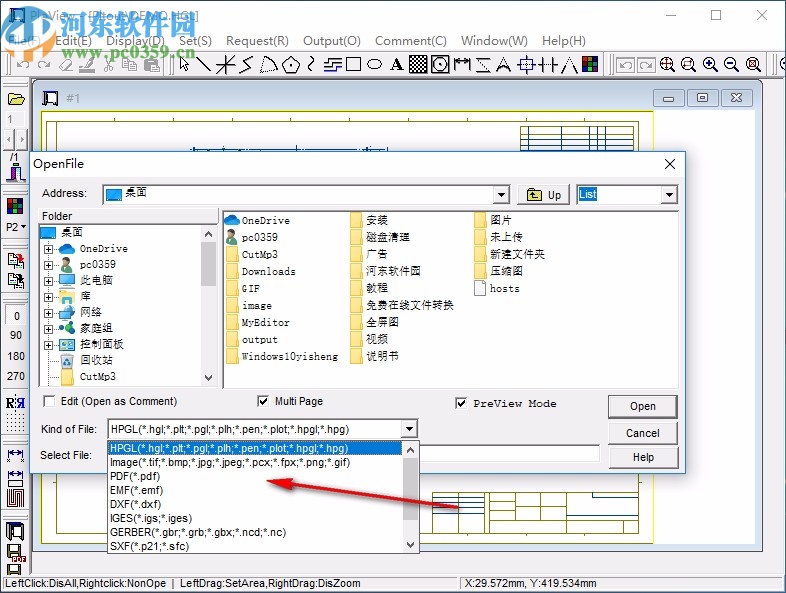Screen dimensions: 786x593
Task: Toggle Edit (Open as Comment) checkbox
Action: [x=49, y=401]
